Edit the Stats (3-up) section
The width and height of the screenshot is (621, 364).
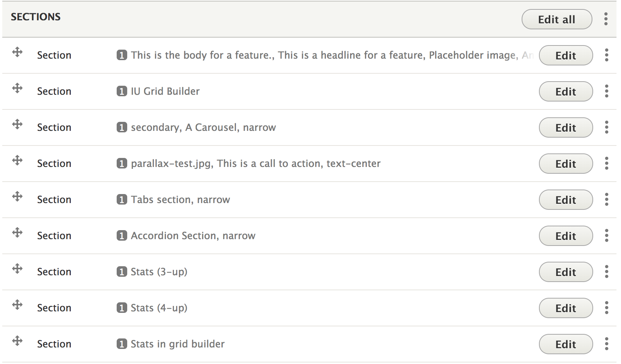coord(566,272)
